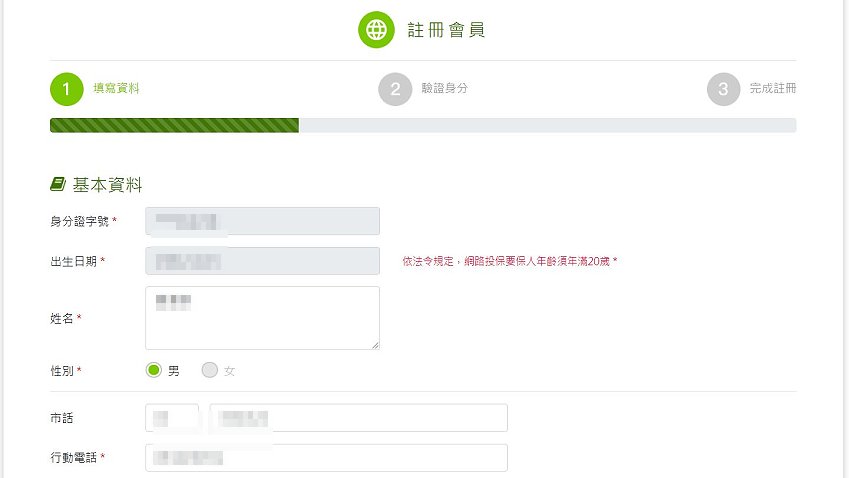Focus the 市話 phone number field
Screen dimensions: 849x478
[x=358, y=417]
